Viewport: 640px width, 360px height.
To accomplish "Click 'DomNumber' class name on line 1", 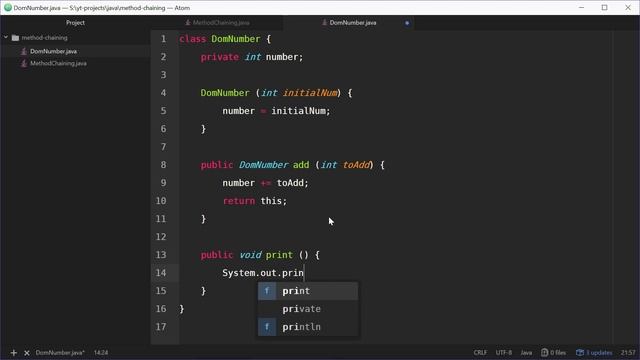I will [x=236, y=39].
